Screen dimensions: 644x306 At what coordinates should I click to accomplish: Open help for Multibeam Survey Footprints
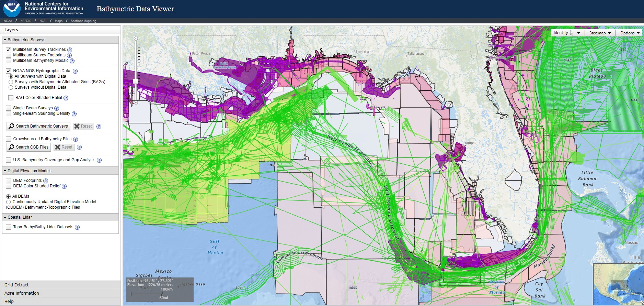69,55
